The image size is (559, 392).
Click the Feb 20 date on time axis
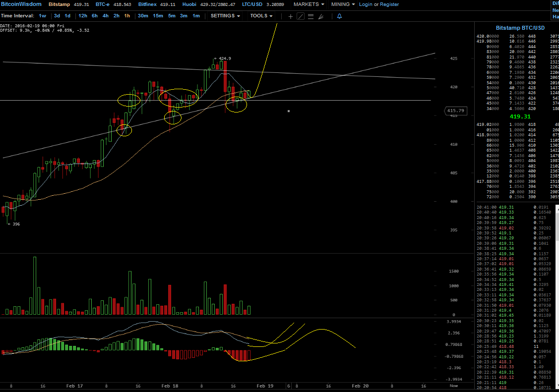[x=360, y=386]
